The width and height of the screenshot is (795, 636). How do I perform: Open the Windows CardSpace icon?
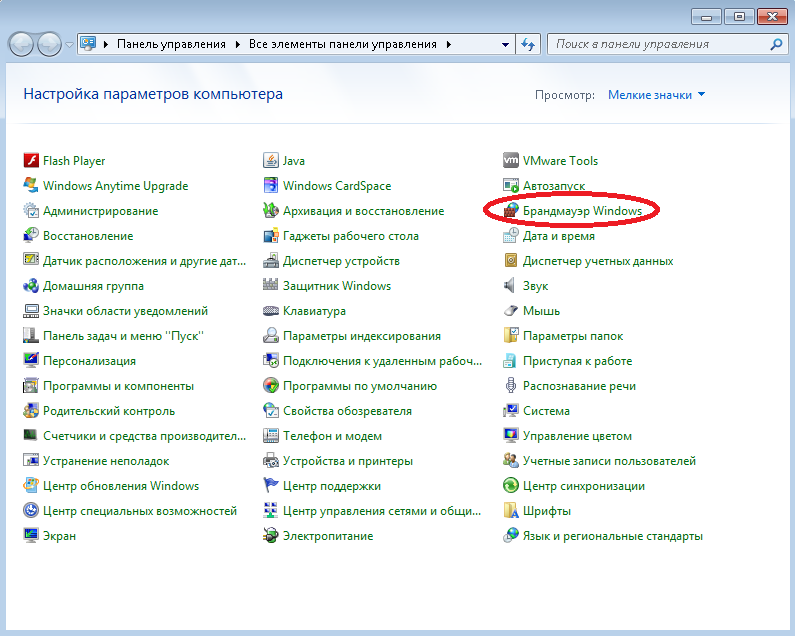coord(271,186)
